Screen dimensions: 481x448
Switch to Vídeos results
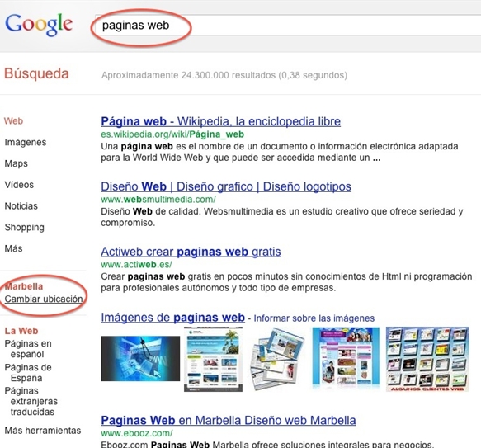(x=19, y=185)
